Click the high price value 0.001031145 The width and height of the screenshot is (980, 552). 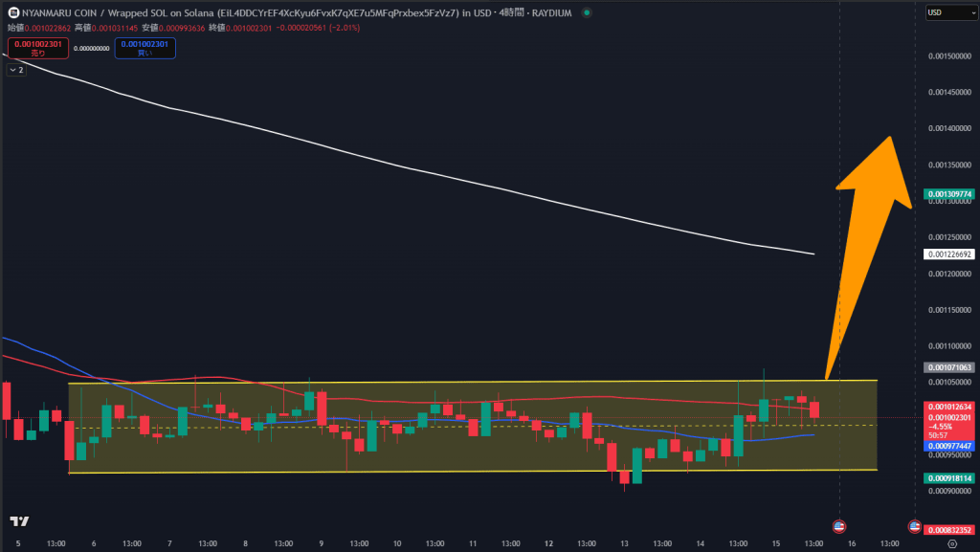(115, 28)
